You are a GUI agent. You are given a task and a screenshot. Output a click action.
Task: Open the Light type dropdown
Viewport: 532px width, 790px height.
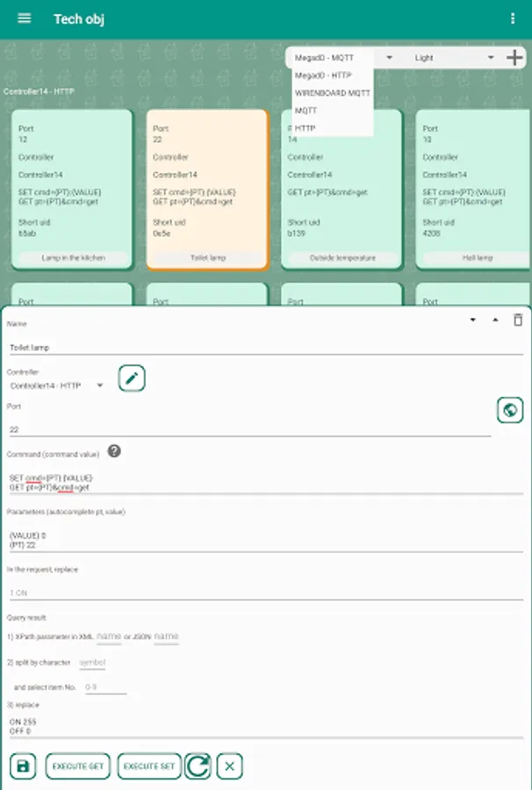tap(453, 58)
